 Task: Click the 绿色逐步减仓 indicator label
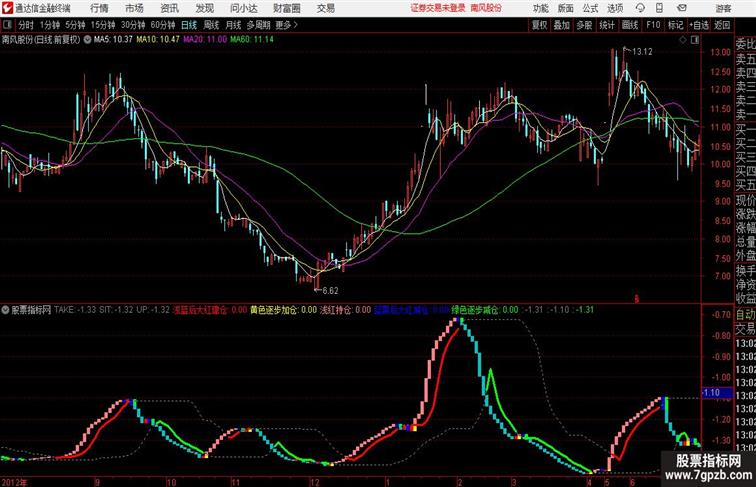[485, 310]
